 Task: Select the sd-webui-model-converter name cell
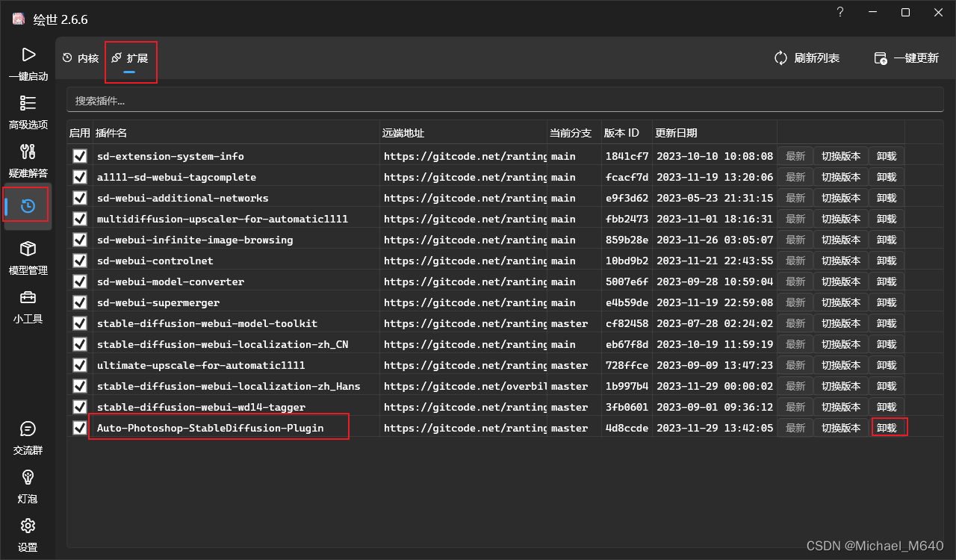(x=236, y=281)
